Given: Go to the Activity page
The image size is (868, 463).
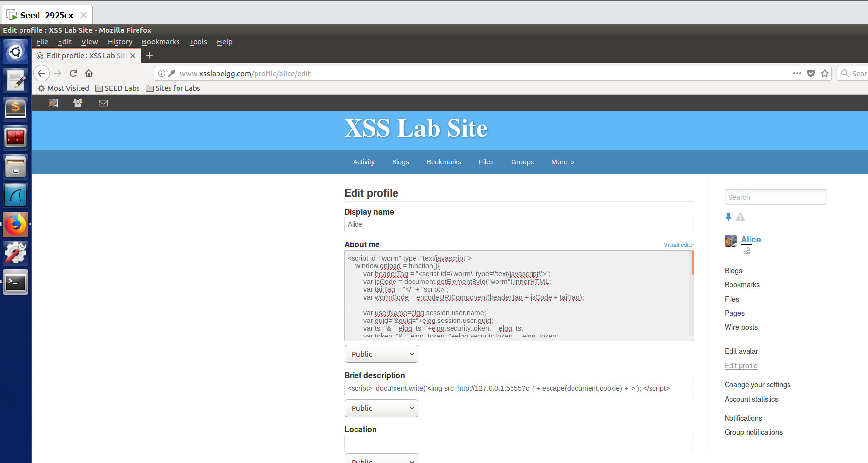Looking at the screenshot, I should point(364,162).
